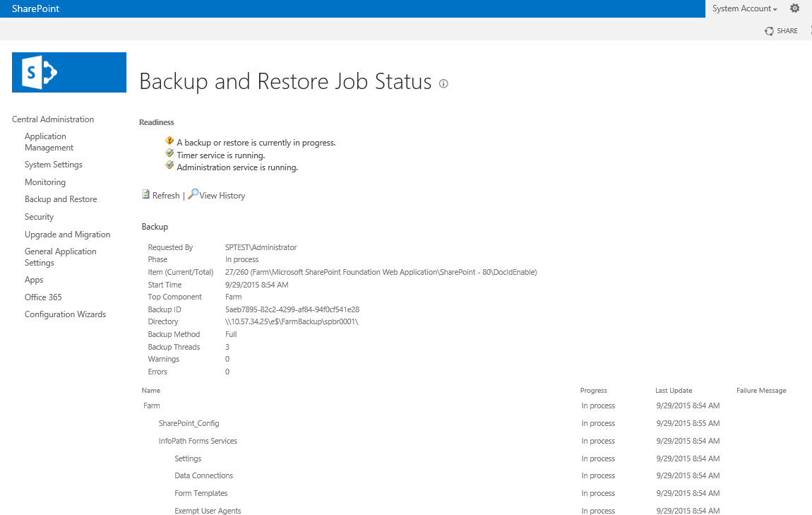Viewport: 812px width, 515px height.
Task: Click the Share sync icon
Action: click(769, 31)
